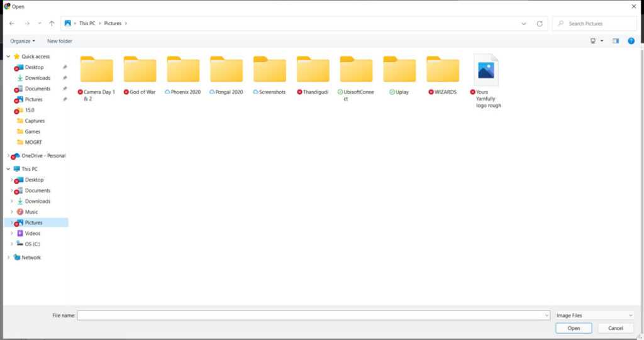This screenshot has width=644, height=340.
Task: Select the Pongal 2020 folder icon
Action: point(226,69)
